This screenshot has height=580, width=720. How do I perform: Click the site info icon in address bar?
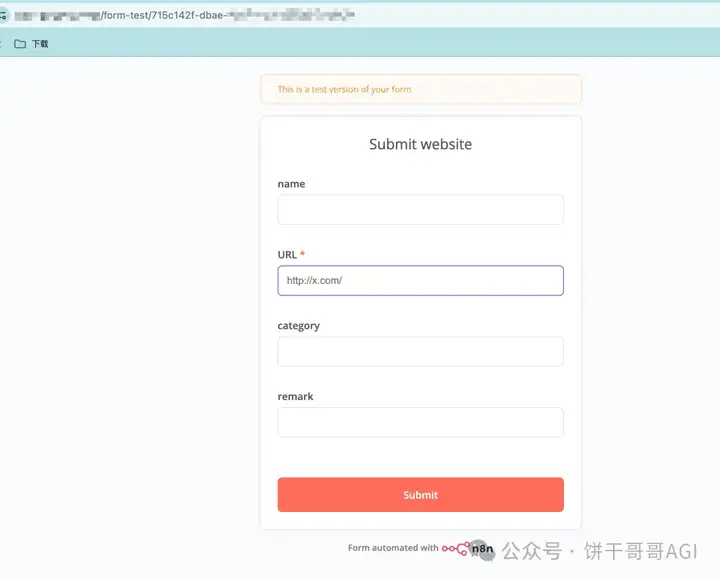tap(4, 15)
